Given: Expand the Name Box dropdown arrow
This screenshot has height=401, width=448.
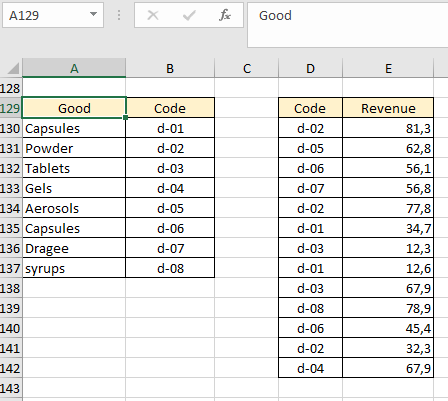Looking at the screenshot, I should pyautogui.click(x=94, y=14).
